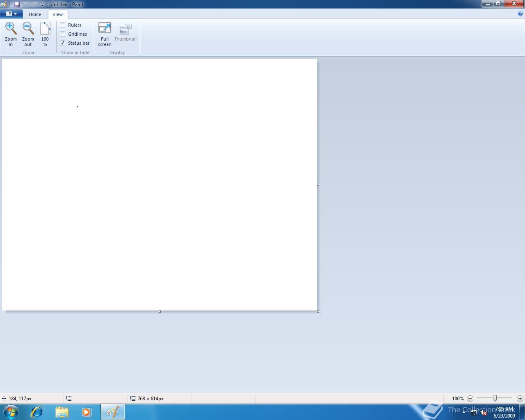Reset zoom with the 100% button
The width and height of the screenshot is (525, 420).
coord(45,34)
